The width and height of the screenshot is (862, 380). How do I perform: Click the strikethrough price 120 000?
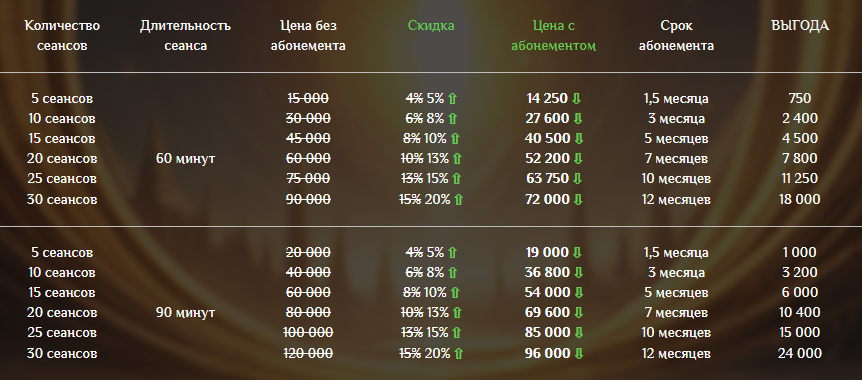[308, 353]
